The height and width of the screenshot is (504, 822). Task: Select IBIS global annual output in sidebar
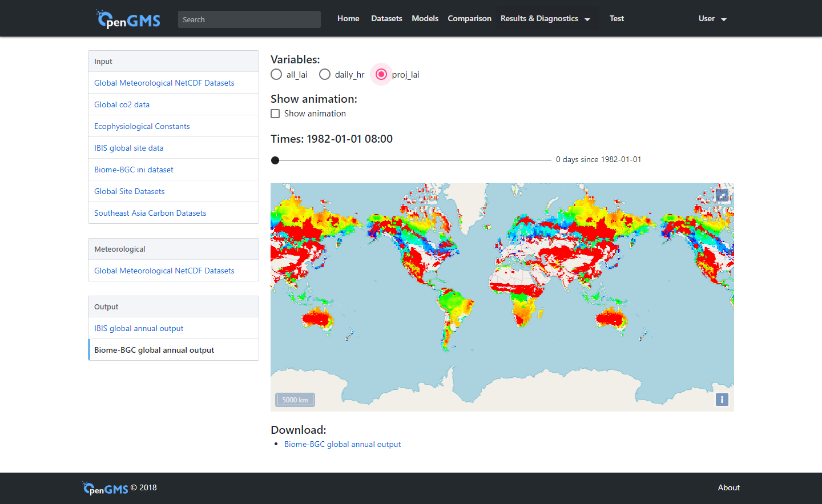pyautogui.click(x=139, y=328)
